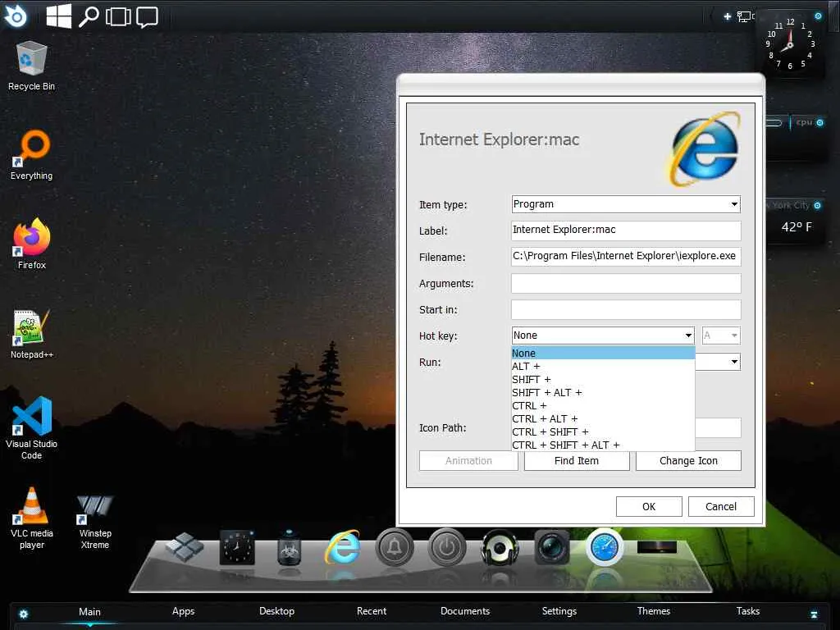Click the Internet Explorer icon preview in dialog

click(704, 149)
